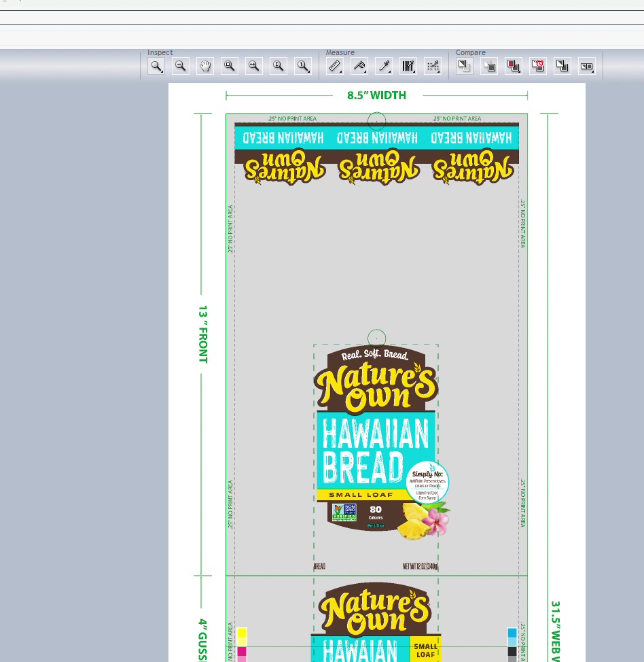Open the side-by-side compare view
644x662 pixels.
[x=587, y=66]
